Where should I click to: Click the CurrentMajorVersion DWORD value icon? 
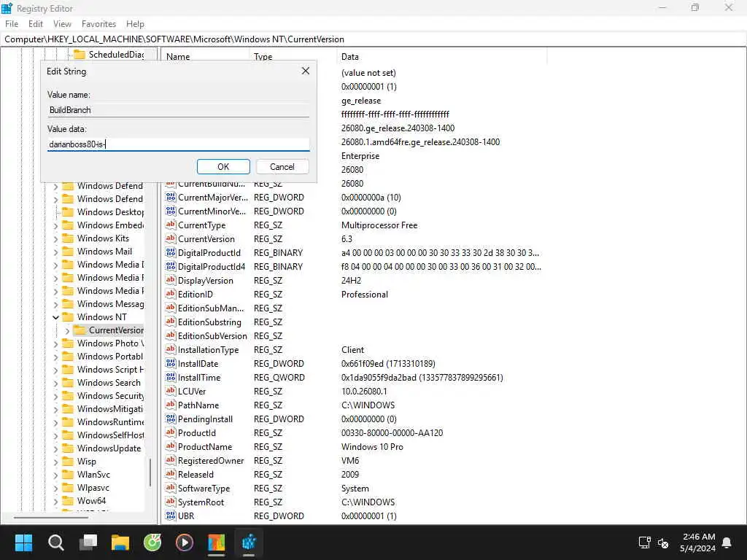tap(171, 197)
